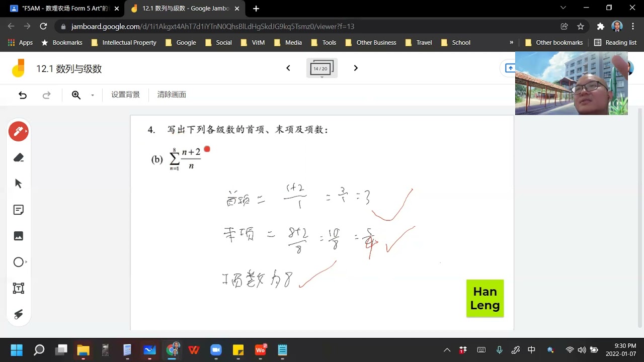Select the Eraser tool

[x=19, y=158]
